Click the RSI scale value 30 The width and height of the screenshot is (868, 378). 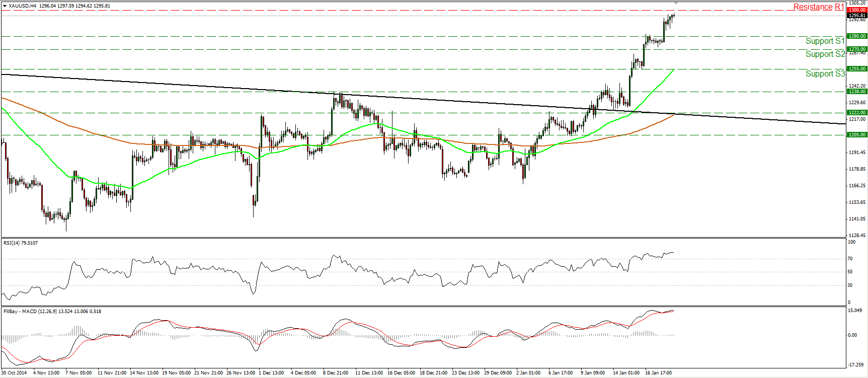click(850, 285)
